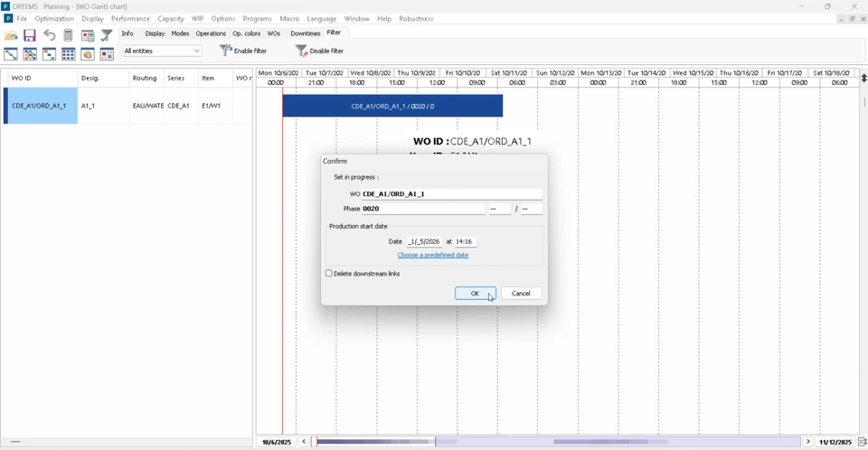Image resolution: width=868 pixels, height=450 pixels.
Task: Click the time field showing 14:16
Action: 465,241
